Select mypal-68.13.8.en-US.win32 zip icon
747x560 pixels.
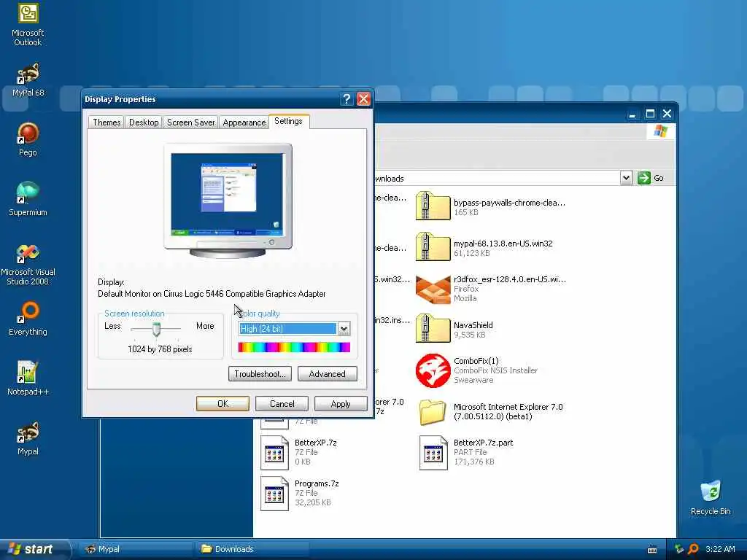point(433,246)
